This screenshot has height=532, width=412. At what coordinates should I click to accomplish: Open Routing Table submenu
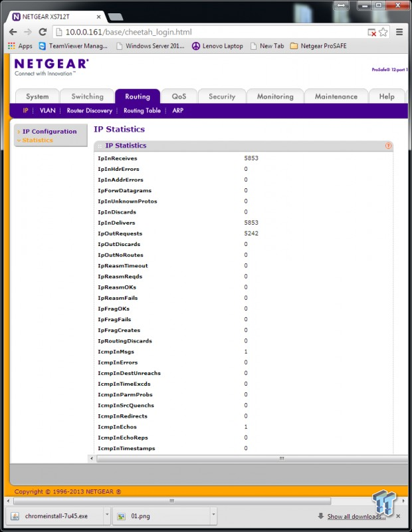[x=142, y=110]
